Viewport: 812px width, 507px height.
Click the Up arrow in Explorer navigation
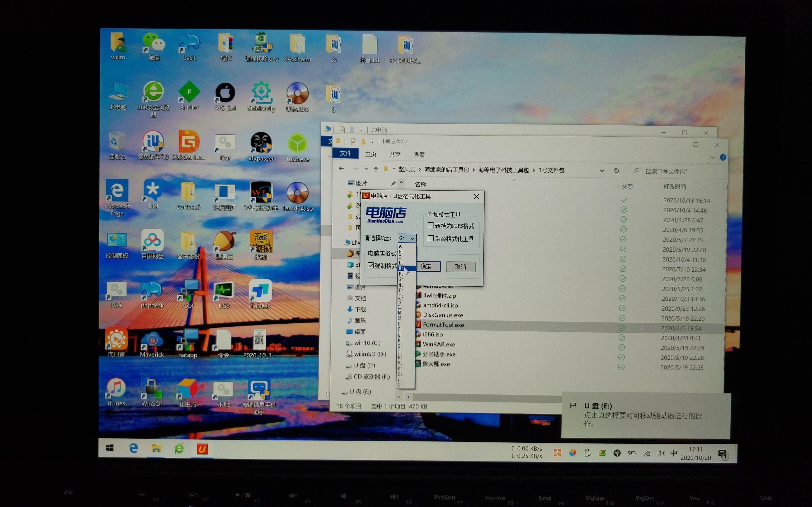[x=376, y=169]
